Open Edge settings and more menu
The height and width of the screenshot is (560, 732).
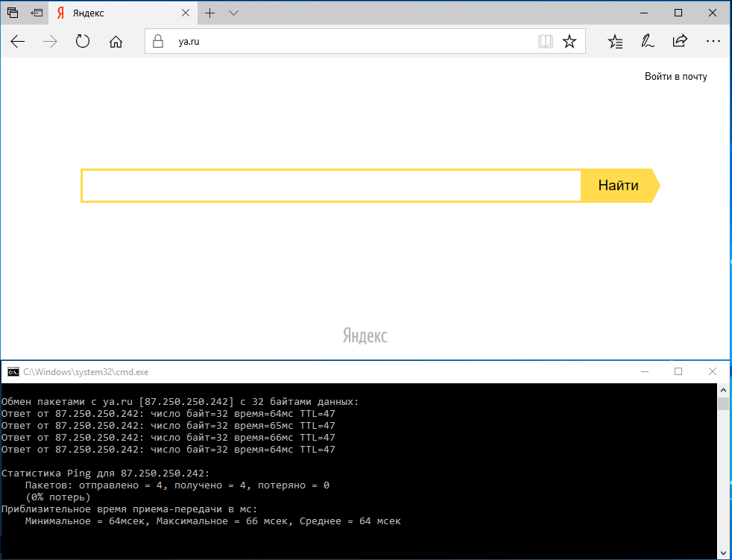tap(713, 42)
